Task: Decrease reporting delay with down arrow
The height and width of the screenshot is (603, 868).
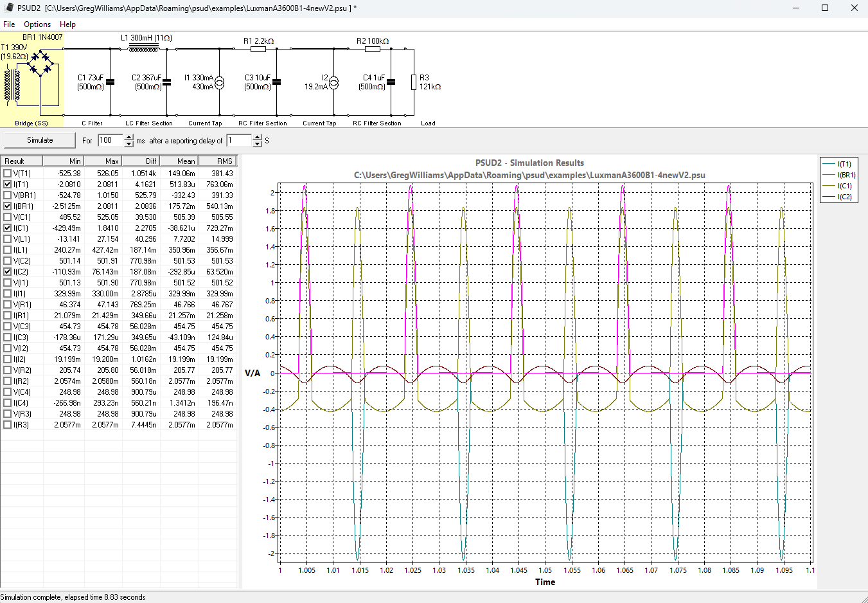Action: pyautogui.click(x=258, y=143)
